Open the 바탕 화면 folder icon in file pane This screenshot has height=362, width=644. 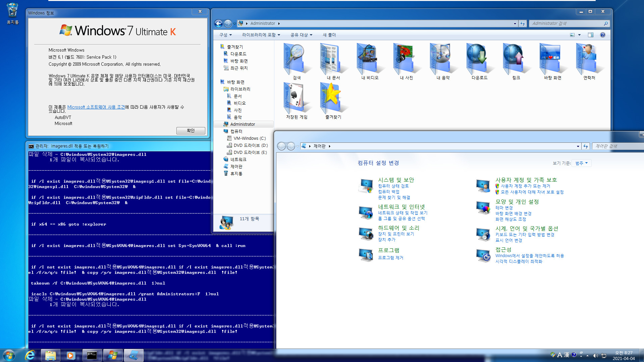point(552,62)
